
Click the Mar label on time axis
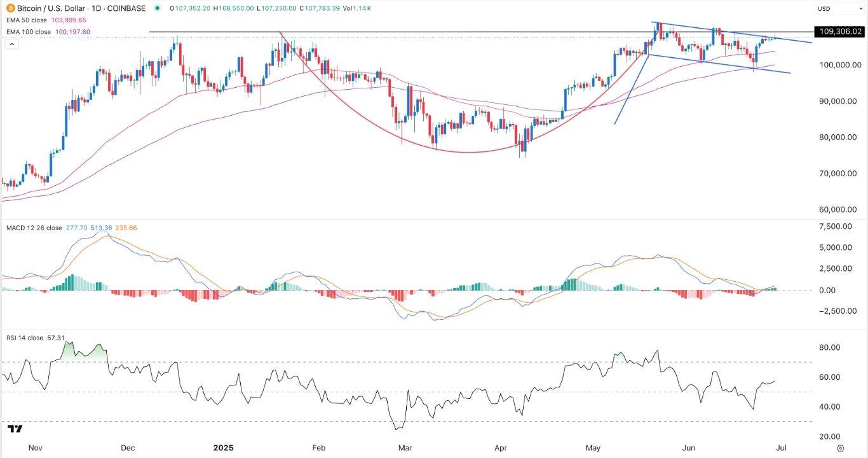pos(405,448)
